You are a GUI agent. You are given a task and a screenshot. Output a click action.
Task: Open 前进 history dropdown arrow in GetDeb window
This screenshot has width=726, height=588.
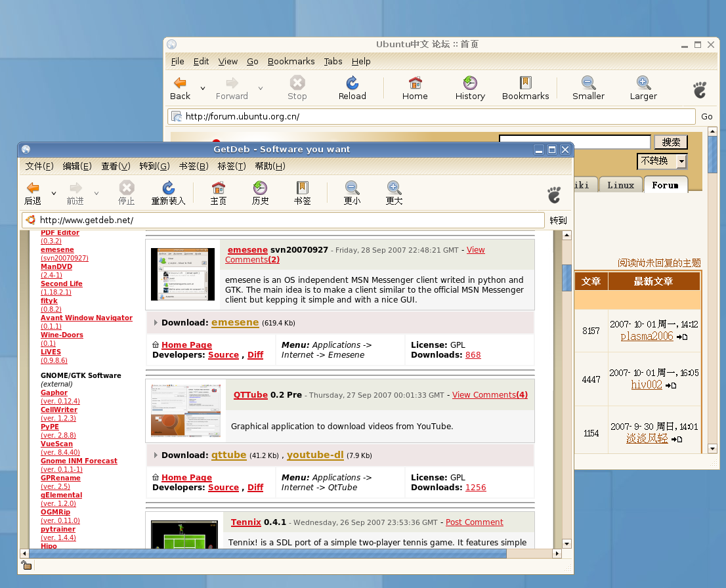click(x=96, y=193)
